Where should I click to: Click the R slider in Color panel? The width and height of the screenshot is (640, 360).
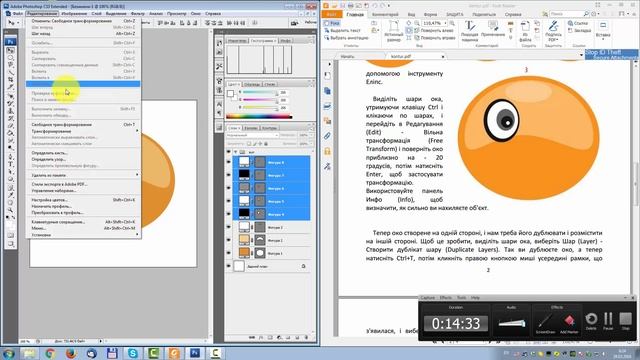click(260, 93)
